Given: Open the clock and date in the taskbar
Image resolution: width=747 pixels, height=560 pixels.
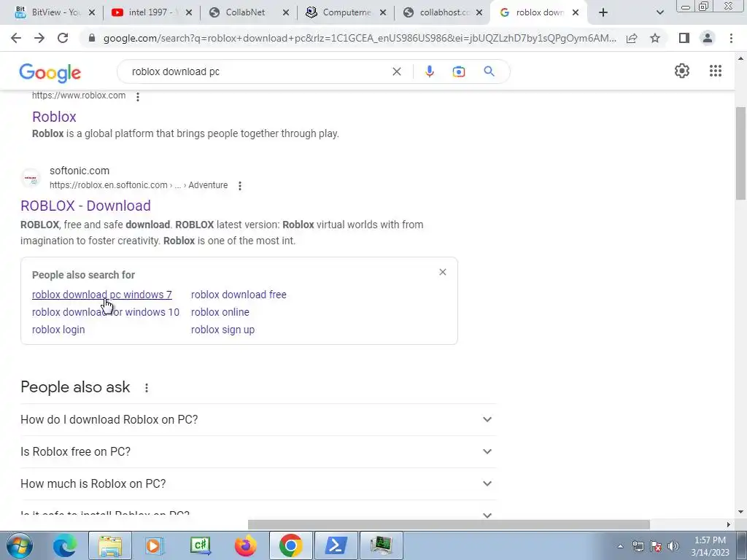Looking at the screenshot, I should pos(710,546).
